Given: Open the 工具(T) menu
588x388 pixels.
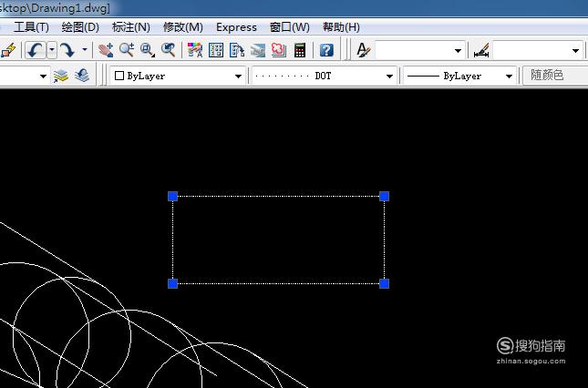Looking at the screenshot, I should click(31, 27).
